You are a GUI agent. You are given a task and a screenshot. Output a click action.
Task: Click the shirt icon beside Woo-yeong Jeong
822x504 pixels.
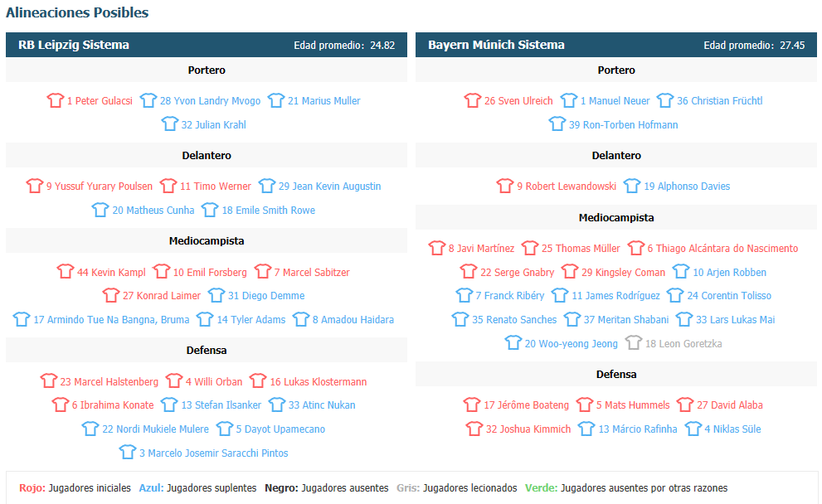[x=513, y=343]
